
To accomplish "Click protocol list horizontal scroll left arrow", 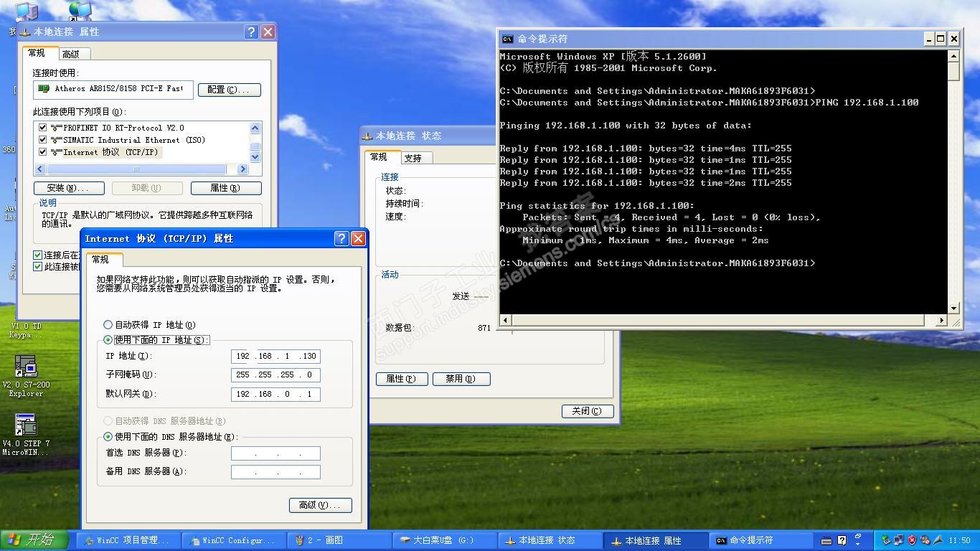I will click(40, 169).
